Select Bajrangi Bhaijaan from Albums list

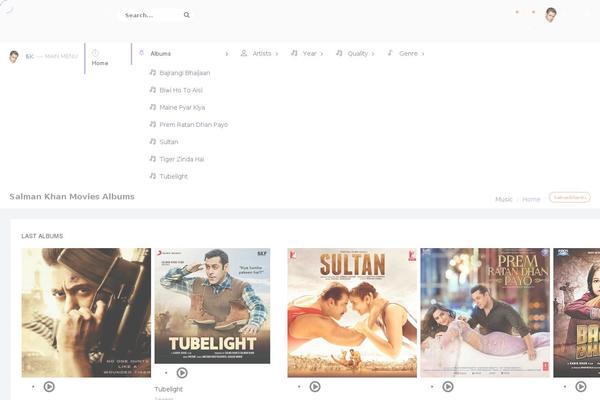click(x=185, y=73)
